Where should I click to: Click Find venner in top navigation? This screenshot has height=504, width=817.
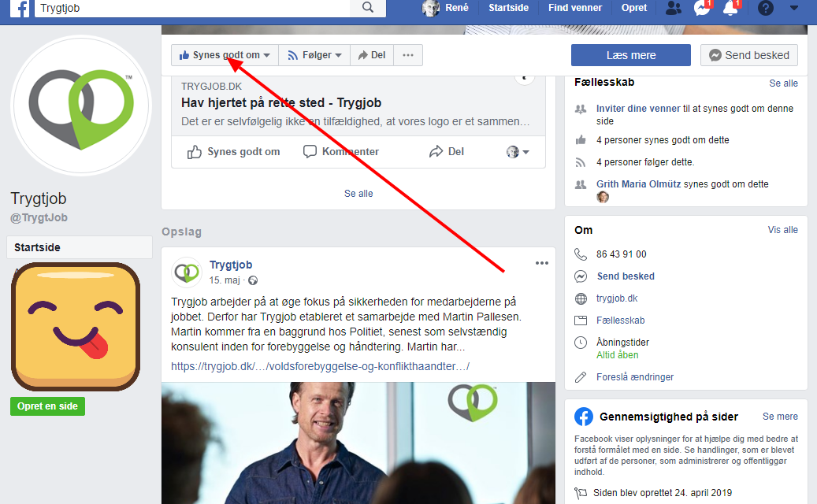point(574,8)
